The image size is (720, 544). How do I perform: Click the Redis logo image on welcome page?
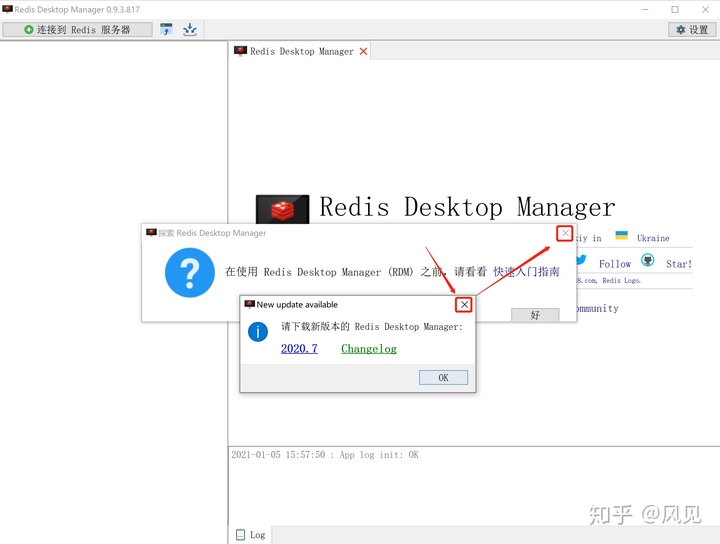(x=282, y=209)
